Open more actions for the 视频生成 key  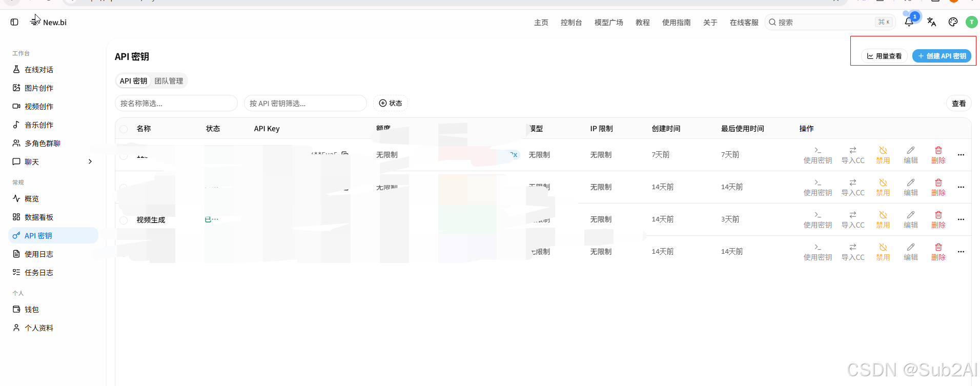point(961,219)
